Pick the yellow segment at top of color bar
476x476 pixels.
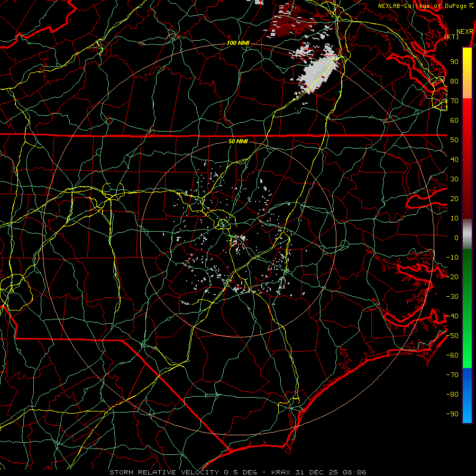[467, 65]
